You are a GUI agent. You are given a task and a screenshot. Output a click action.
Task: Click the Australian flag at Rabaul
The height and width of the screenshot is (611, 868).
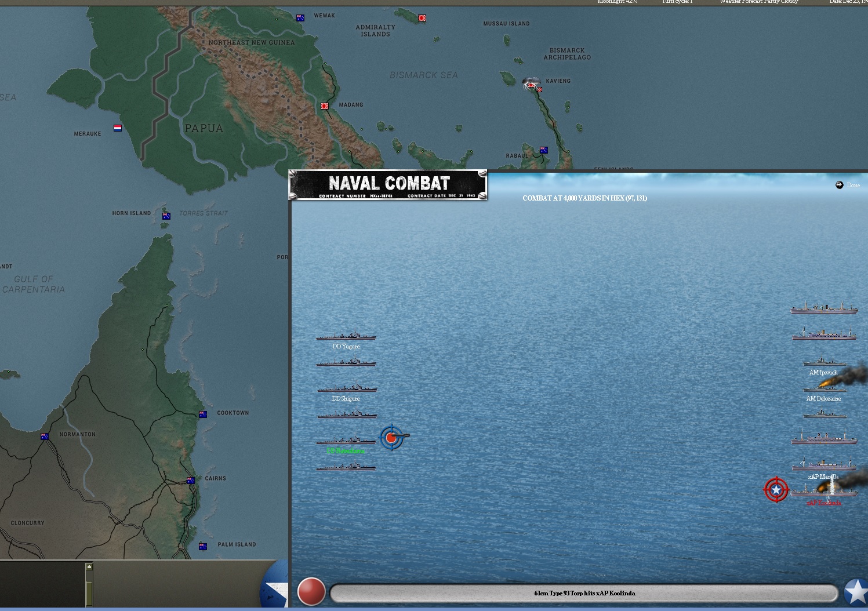(544, 150)
